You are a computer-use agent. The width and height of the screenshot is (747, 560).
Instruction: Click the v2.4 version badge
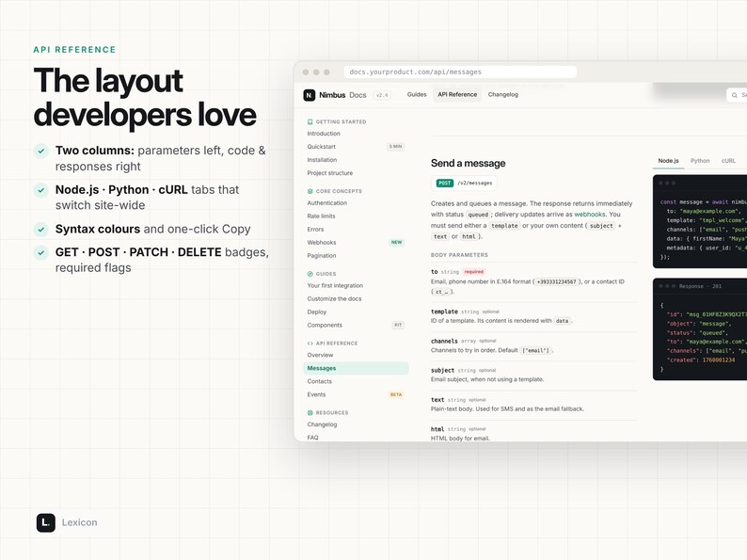[x=382, y=95]
